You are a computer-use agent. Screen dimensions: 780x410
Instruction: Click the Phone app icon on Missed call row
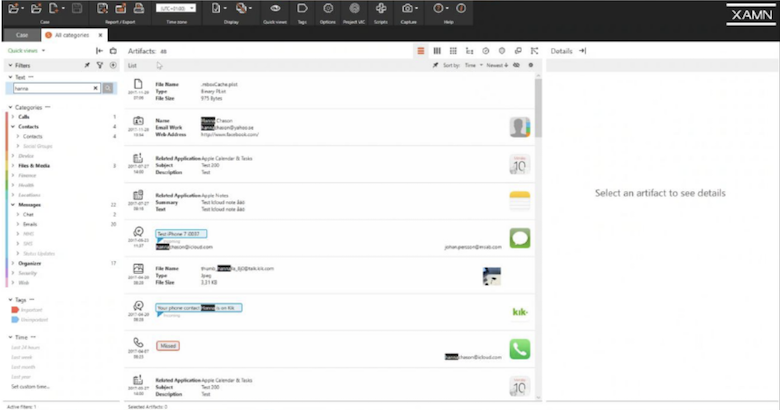point(520,349)
